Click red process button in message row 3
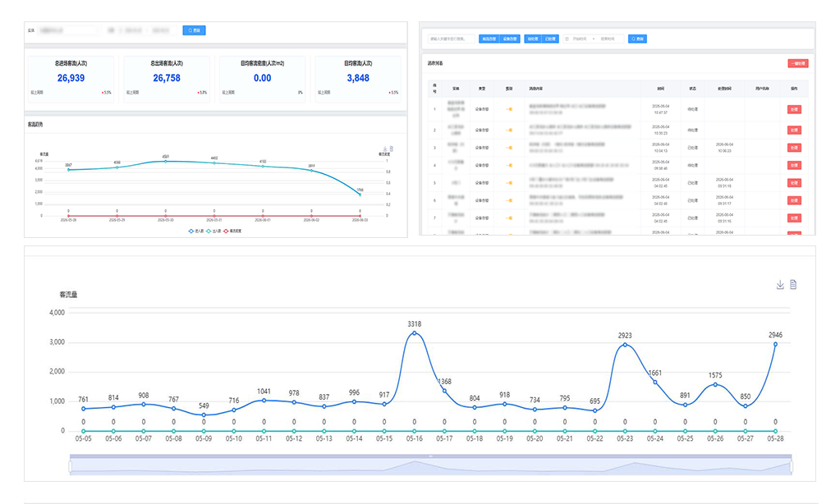Viewport: 840px width, 504px height. [x=794, y=147]
